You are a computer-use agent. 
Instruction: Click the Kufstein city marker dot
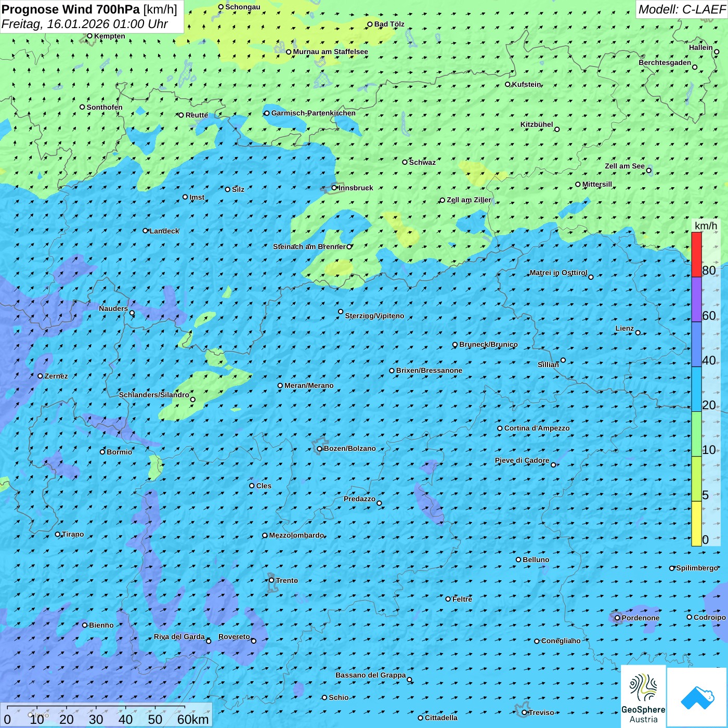[508, 84]
